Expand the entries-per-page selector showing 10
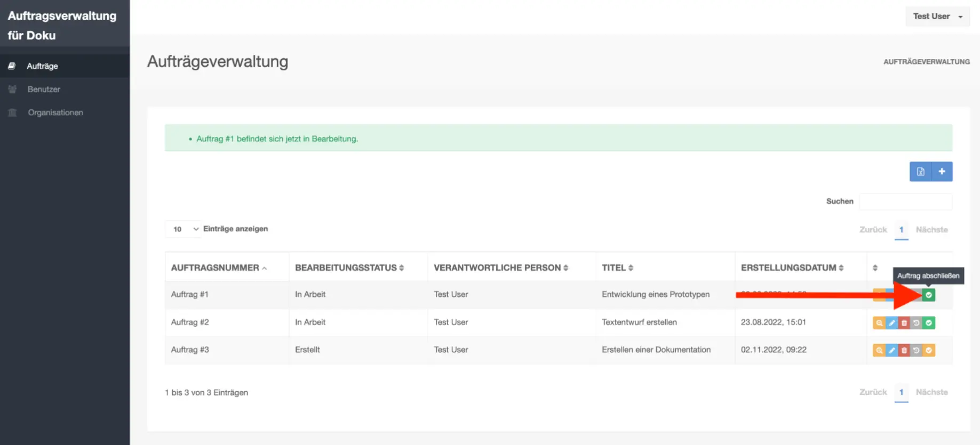The image size is (980, 445). pyautogui.click(x=183, y=229)
